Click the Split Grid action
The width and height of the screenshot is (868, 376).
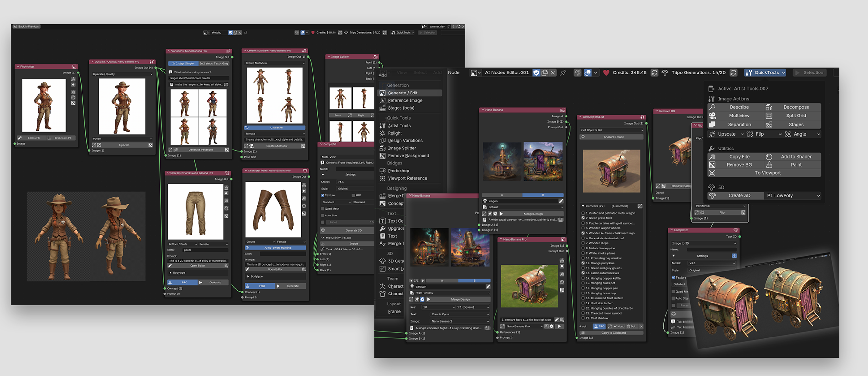point(793,116)
